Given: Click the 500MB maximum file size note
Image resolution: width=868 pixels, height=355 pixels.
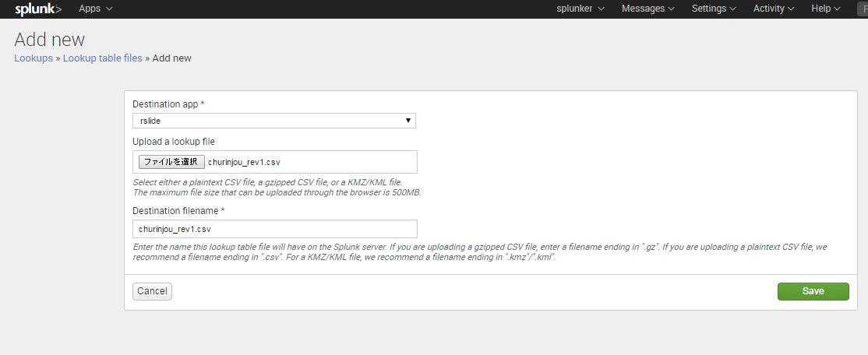Looking at the screenshot, I should coord(277,192).
